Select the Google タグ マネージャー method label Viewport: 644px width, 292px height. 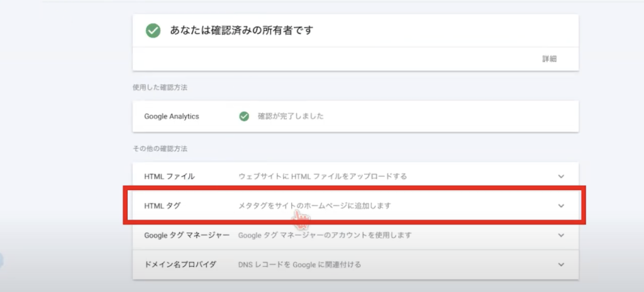click(x=187, y=235)
